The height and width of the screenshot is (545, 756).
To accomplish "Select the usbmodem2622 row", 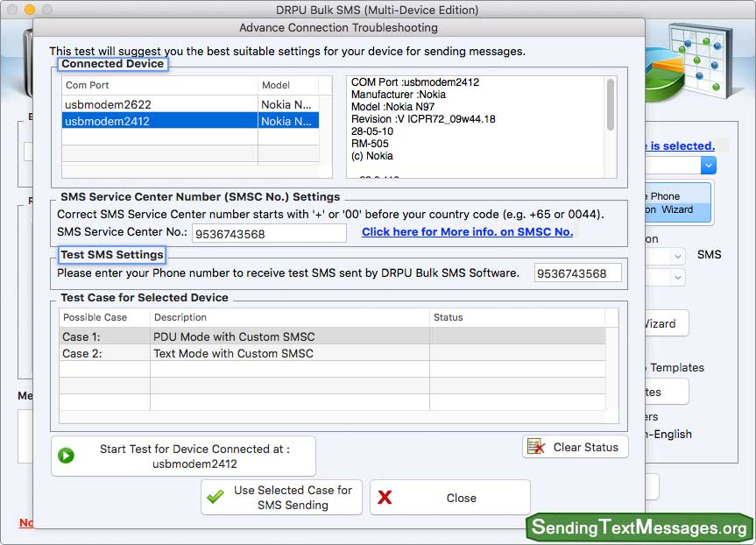I will coord(190,104).
